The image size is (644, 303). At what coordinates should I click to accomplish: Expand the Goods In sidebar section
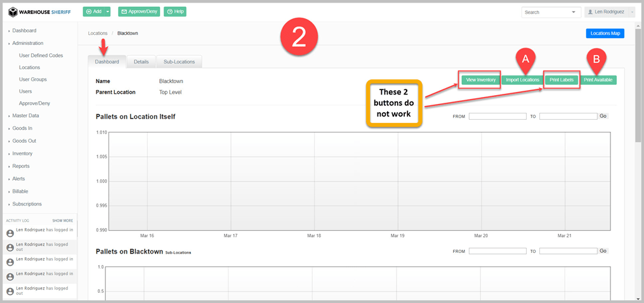pyautogui.click(x=22, y=128)
